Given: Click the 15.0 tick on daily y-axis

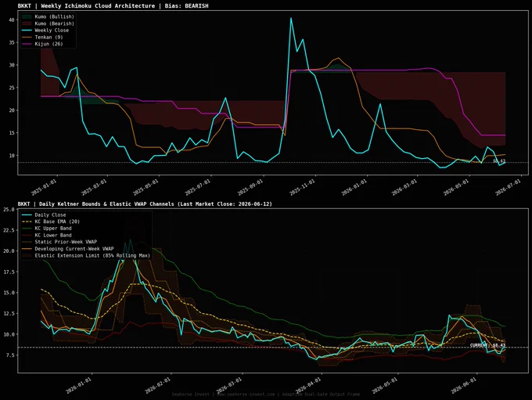Looking at the screenshot, I should click(9, 292).
